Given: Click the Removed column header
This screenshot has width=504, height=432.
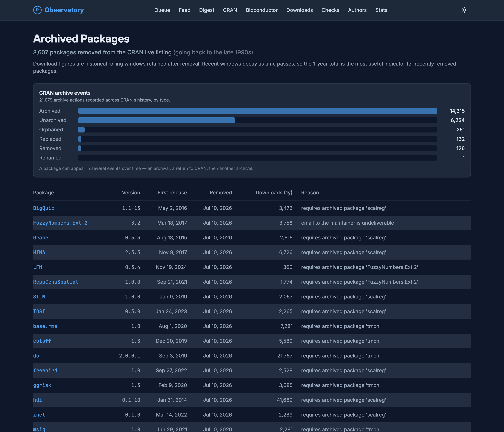Looking at the screenshot, I should coord(221,193).
